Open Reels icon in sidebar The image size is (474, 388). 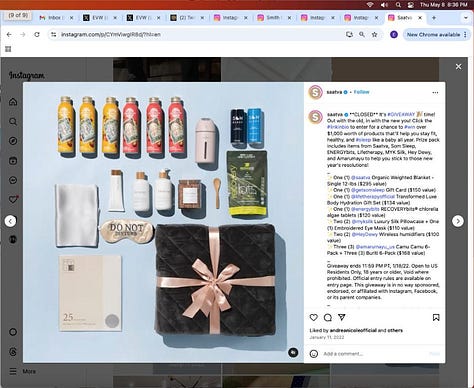[x=13, y=161]
